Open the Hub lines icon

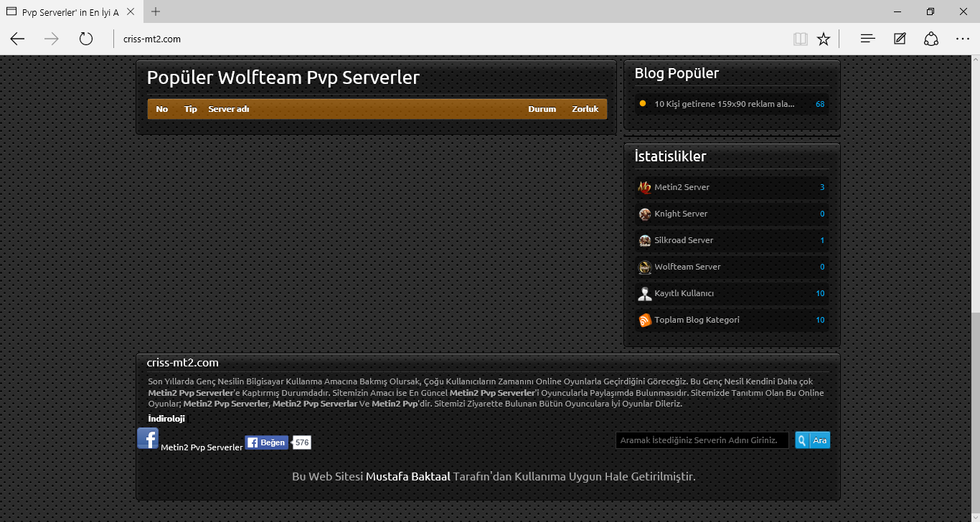[867, 39]
